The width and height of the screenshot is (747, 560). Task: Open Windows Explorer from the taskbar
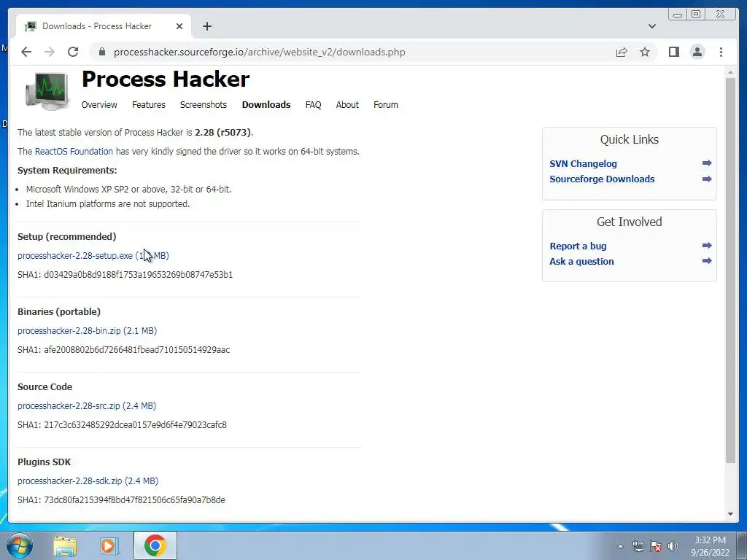pos(65,546)
